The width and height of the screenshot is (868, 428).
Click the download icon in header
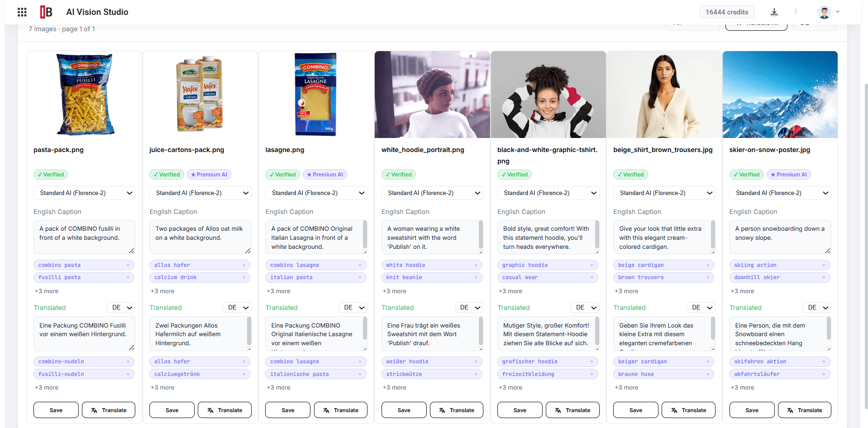click(774, 12)
